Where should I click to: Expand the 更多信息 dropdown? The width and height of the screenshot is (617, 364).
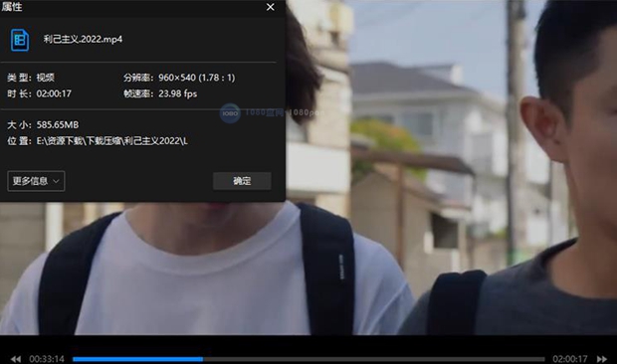tap(36, 181)
